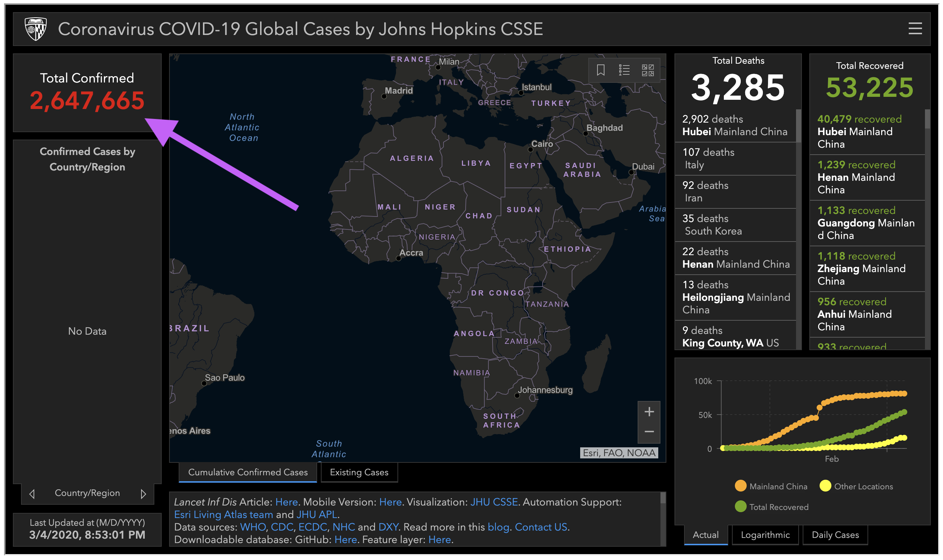The width and height of the screenshot is (943, 560).
Task: Click the credits text panel scrollbar
Action: 663,499
